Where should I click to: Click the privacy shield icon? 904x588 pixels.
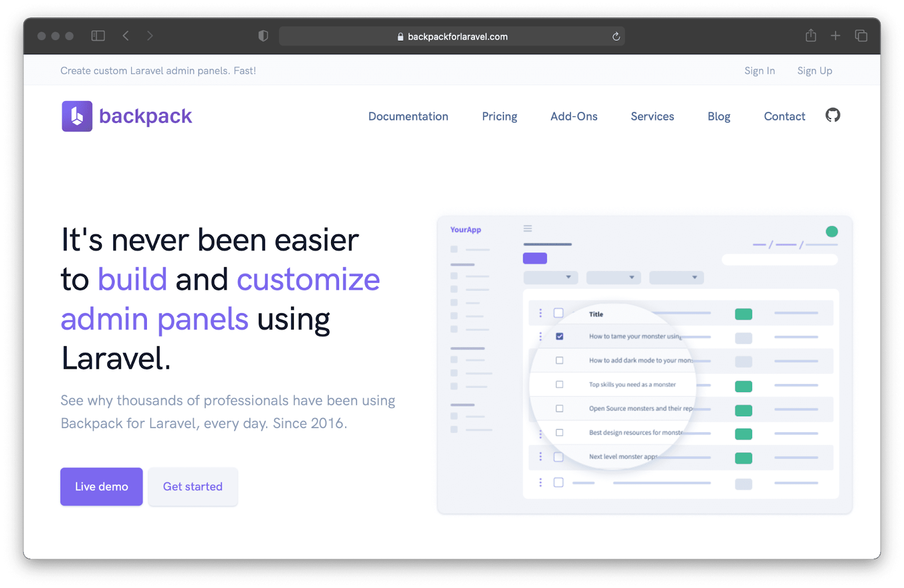pos(263,36)
